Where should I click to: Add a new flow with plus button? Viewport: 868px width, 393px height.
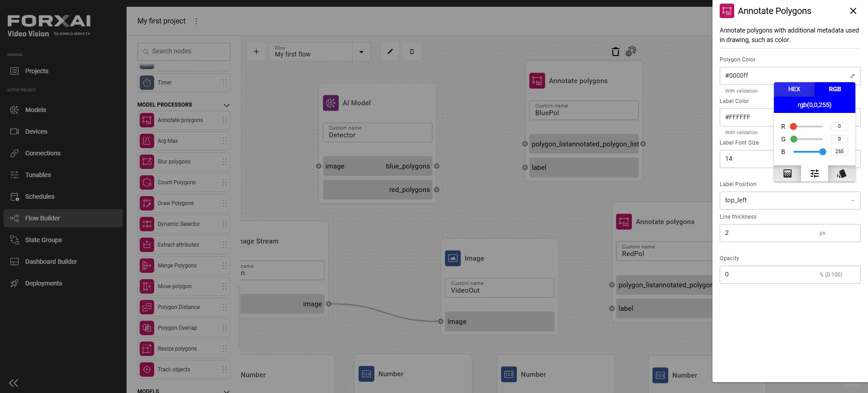[x=256, y=51]
